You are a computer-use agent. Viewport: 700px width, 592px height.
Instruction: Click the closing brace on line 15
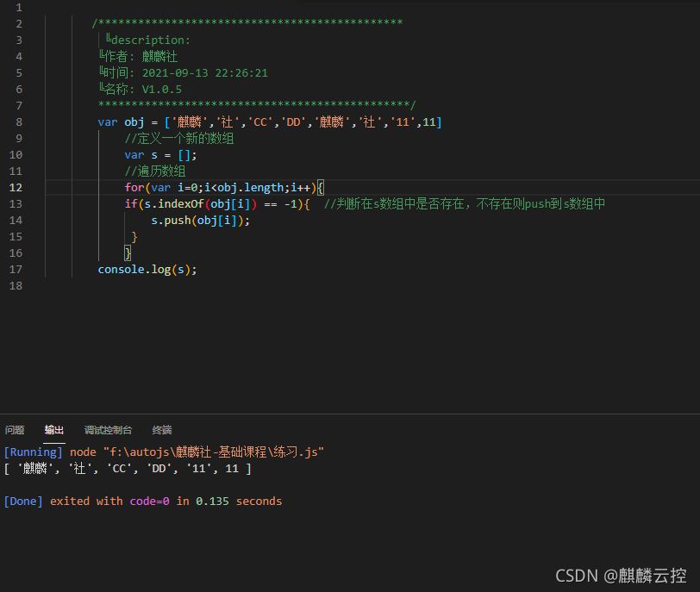(x=134, y=237)
